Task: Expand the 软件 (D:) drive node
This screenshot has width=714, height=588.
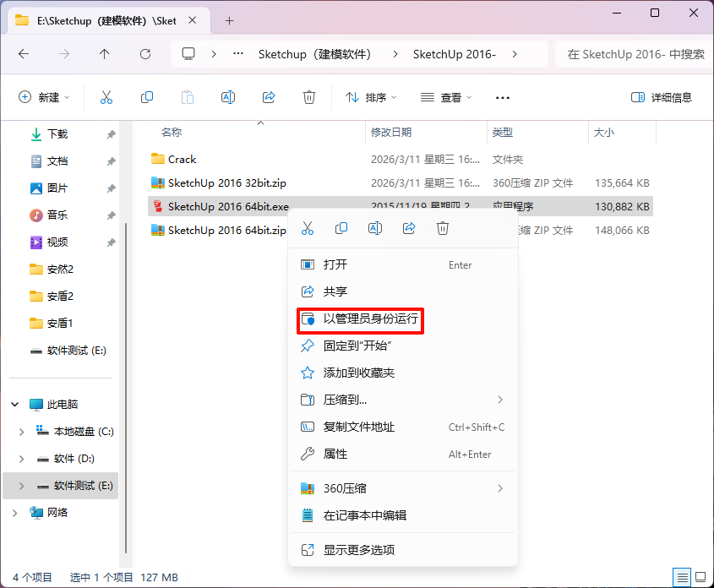Action: click(21, 459)
